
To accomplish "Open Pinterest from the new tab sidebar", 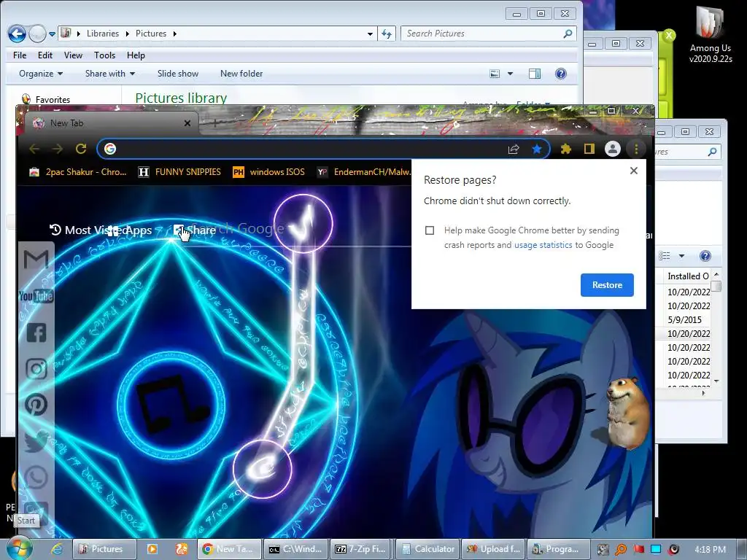I will point(36,405).
